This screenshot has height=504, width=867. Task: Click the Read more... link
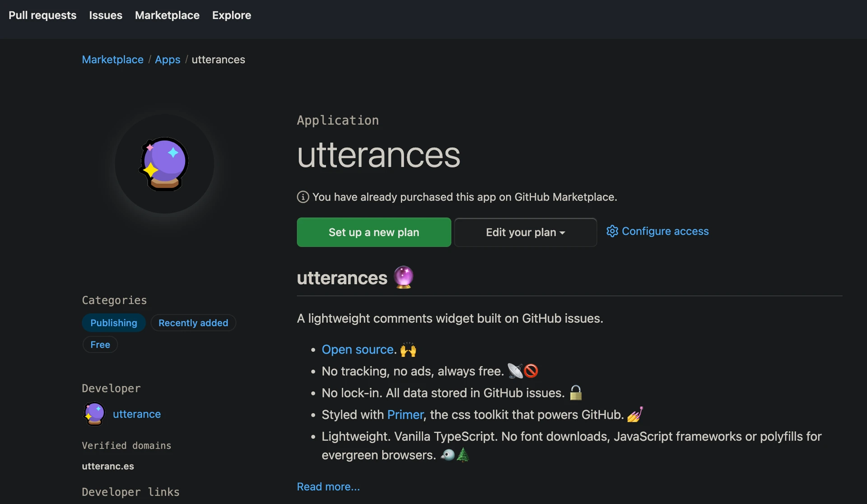(x=328, y=486)
